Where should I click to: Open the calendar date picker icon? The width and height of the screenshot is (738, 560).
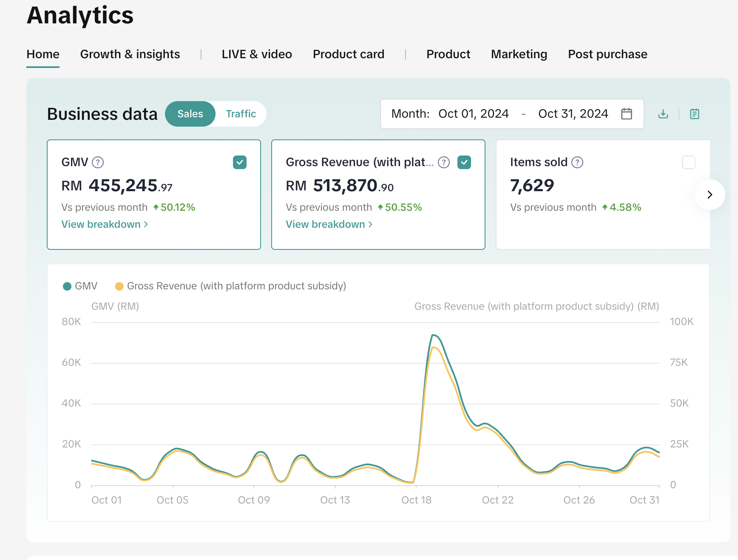point(626,114)
